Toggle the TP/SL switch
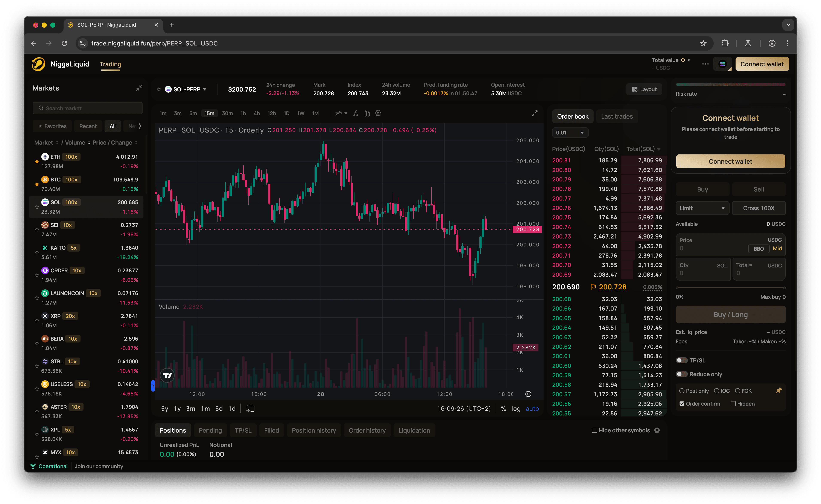Image resolution: width=821 pixels, height=504 pixels. click(681, 360)
